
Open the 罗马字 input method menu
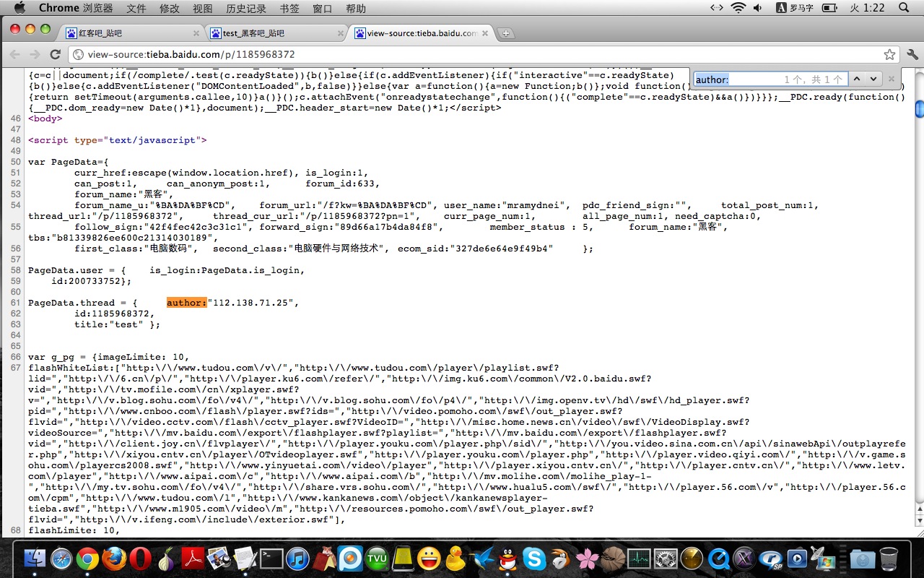click(x=796, y=8)
